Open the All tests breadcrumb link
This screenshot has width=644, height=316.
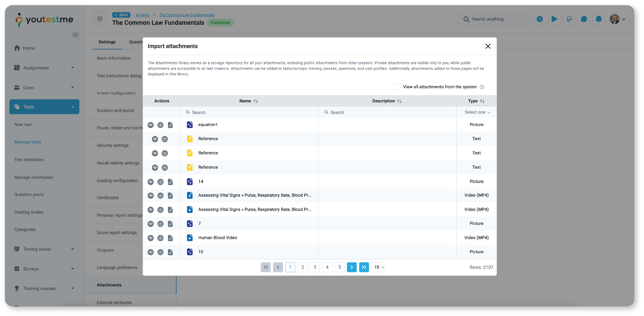(x=143, y=15)
